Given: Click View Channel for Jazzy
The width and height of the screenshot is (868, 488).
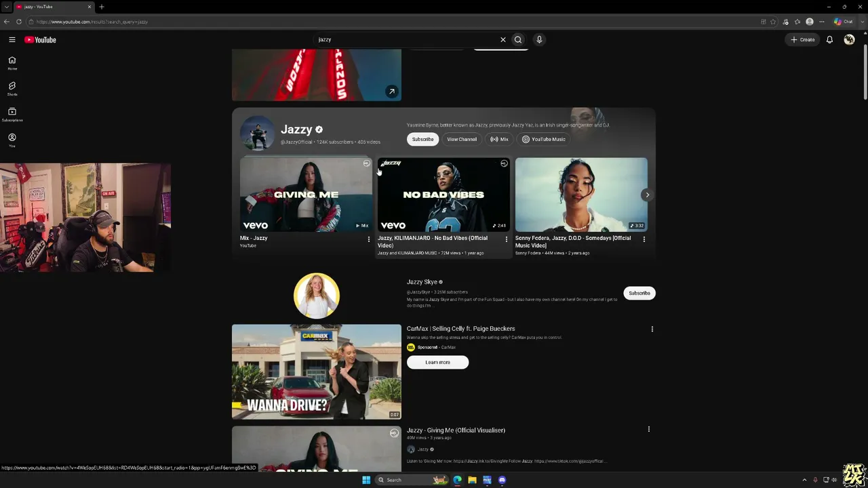Looking at the screenshot, I should click(x=462, y=139).
